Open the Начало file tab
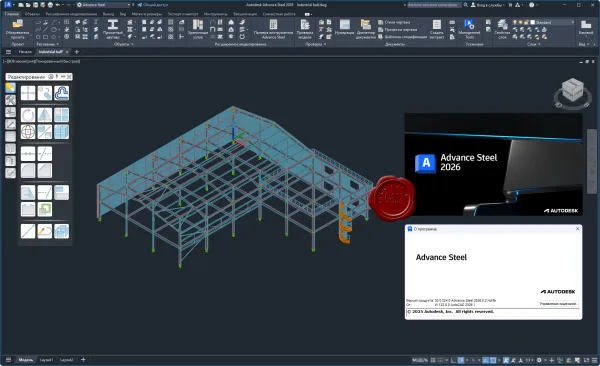Viewport: 600px width, 366px height. coord(25,52)
